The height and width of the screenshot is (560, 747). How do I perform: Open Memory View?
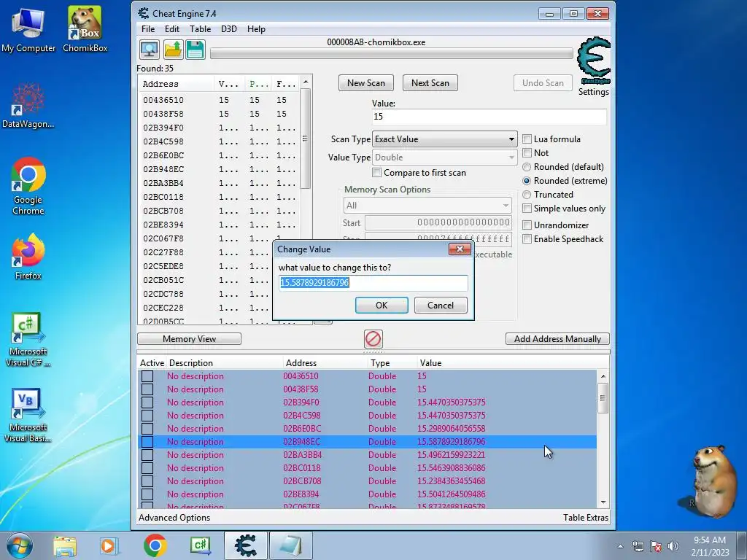(x=189, y=339)
